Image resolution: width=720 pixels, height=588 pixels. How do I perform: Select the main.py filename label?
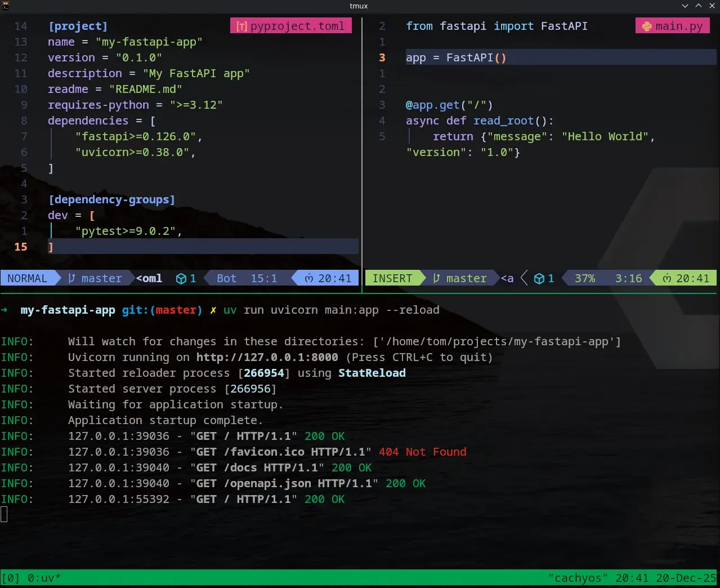point(679,26)
